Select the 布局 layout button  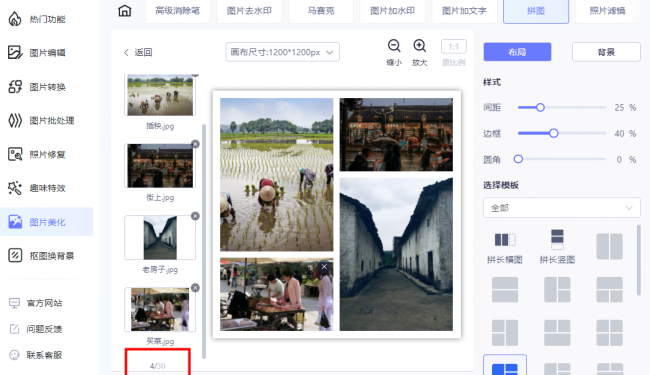[x=517, y=52]
